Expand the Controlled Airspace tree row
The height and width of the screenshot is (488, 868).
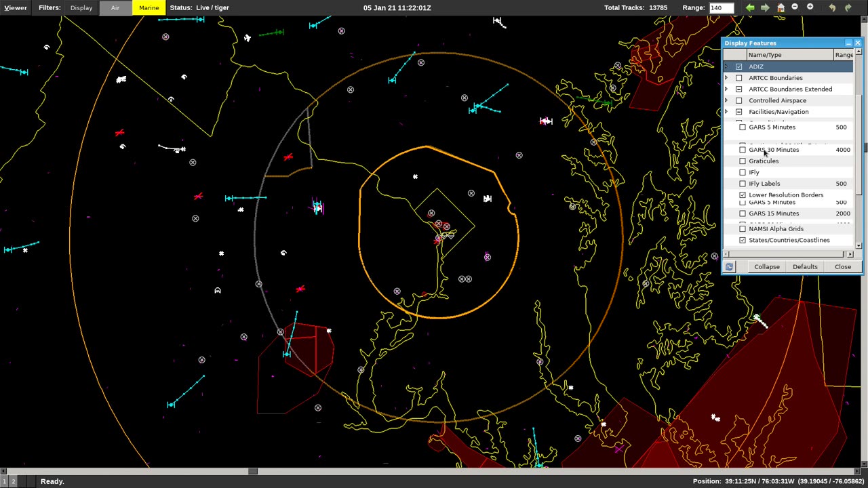tap(726, 100)
